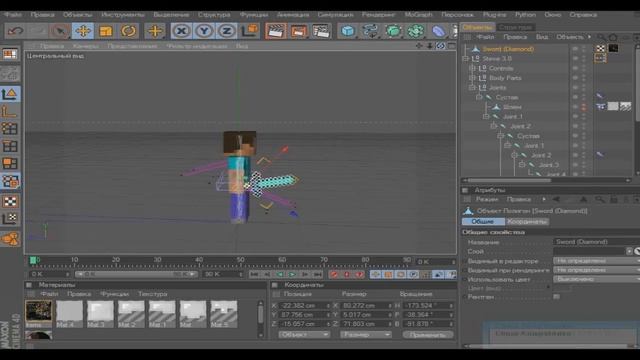This screenshot has width=640, height=360.
Task: Click the texture mode checkered icon
Action: [10, 201]
